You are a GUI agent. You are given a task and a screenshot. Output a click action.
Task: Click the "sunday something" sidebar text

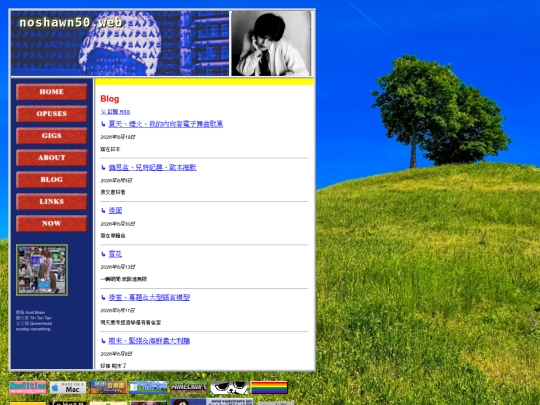point(33,329)
